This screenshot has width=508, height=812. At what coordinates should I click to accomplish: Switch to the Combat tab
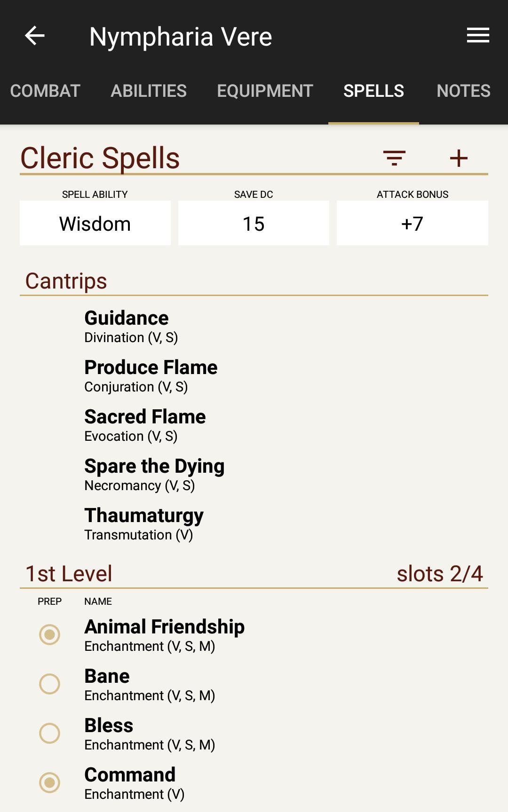(45, 91)
